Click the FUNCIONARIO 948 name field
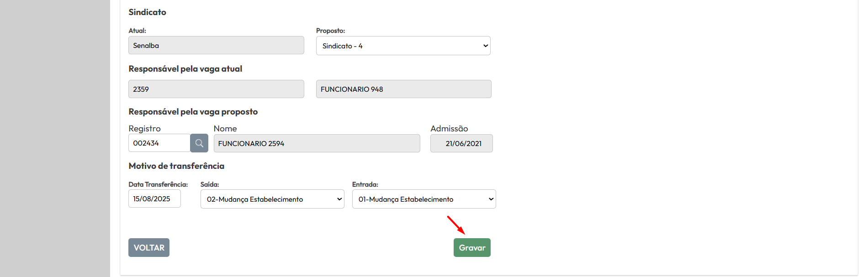868x277 pixels. coord(403,89)
